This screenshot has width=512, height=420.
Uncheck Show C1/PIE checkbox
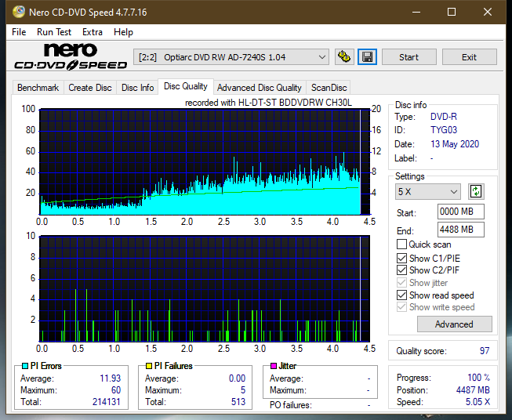tap(401, 258)
